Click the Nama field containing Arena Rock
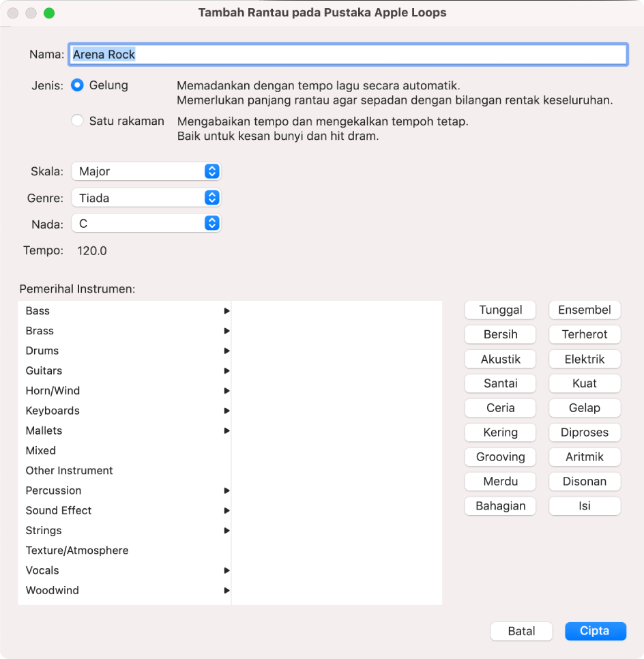The width and height of the screenshot is (644, 659). [x=347, y=55]
